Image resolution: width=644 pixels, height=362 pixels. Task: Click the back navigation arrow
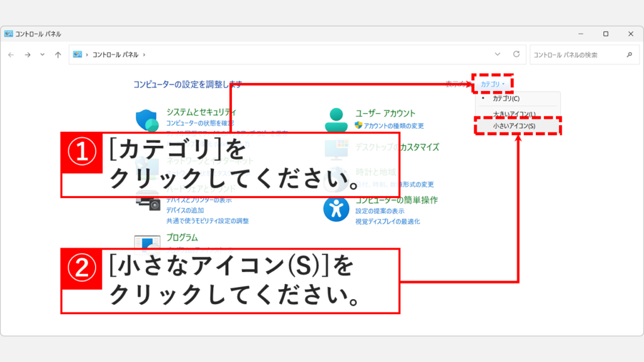pos(11,54)
